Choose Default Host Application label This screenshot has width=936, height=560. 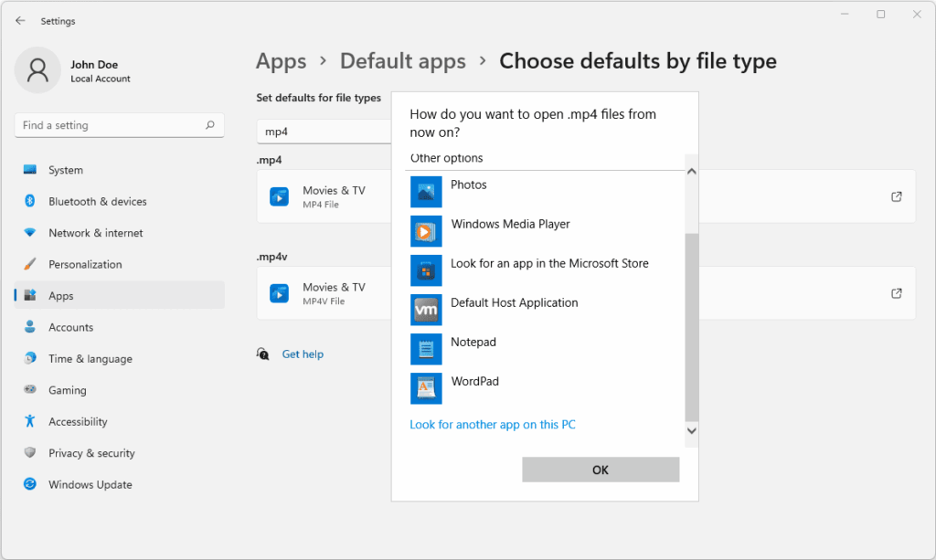coord(514,303)
